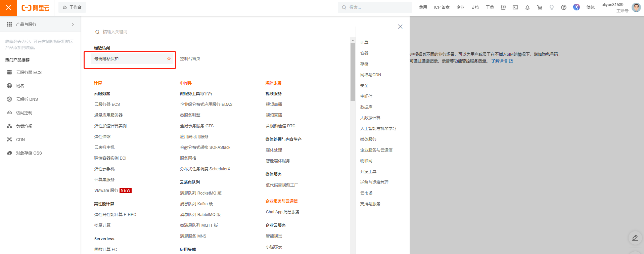Expand 产品与服务 chevron arrow
This screenshot has width=644, height=254.
click(x=73, y=25)
